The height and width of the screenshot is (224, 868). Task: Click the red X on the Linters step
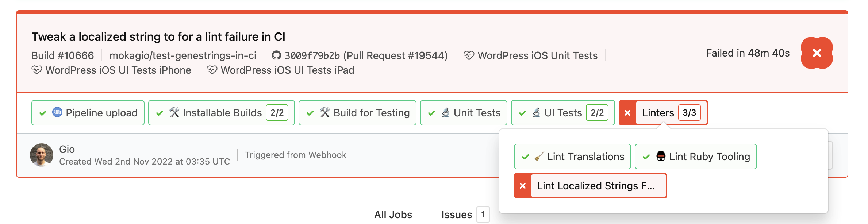pyautogui.click(x=627, y=113)
